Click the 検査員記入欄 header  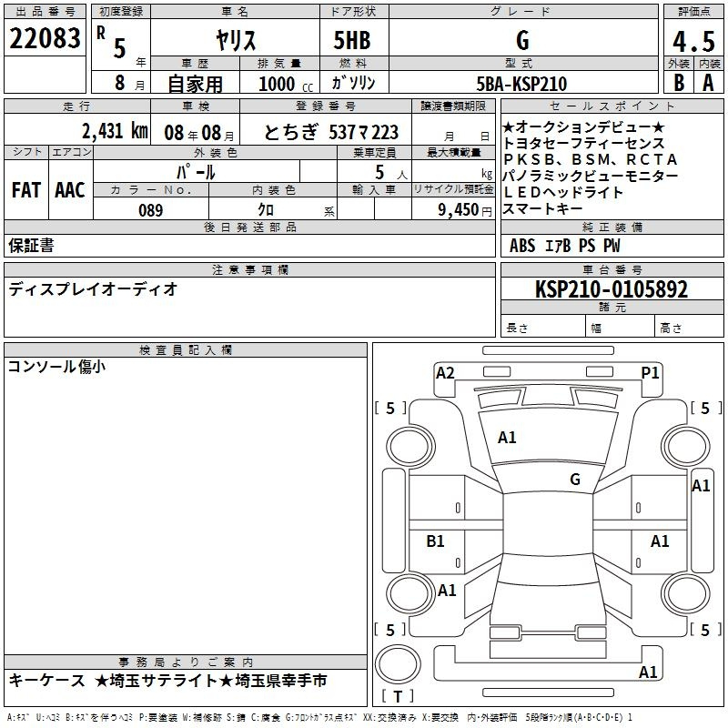point(186,350)
